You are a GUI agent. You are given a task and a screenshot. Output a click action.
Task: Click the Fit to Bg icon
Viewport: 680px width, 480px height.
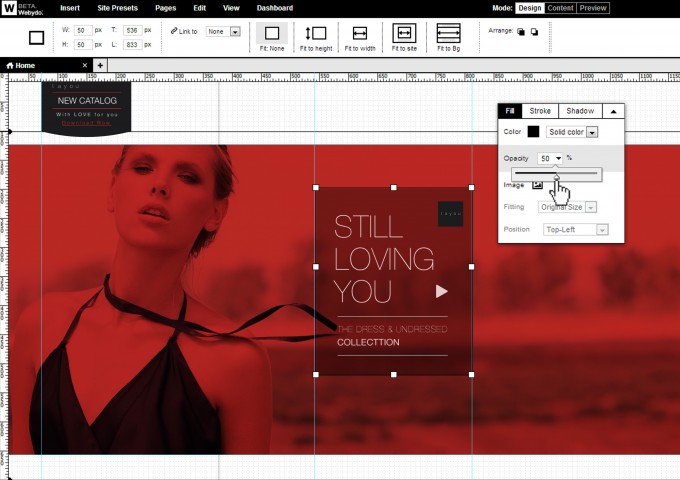coord(448,34)
